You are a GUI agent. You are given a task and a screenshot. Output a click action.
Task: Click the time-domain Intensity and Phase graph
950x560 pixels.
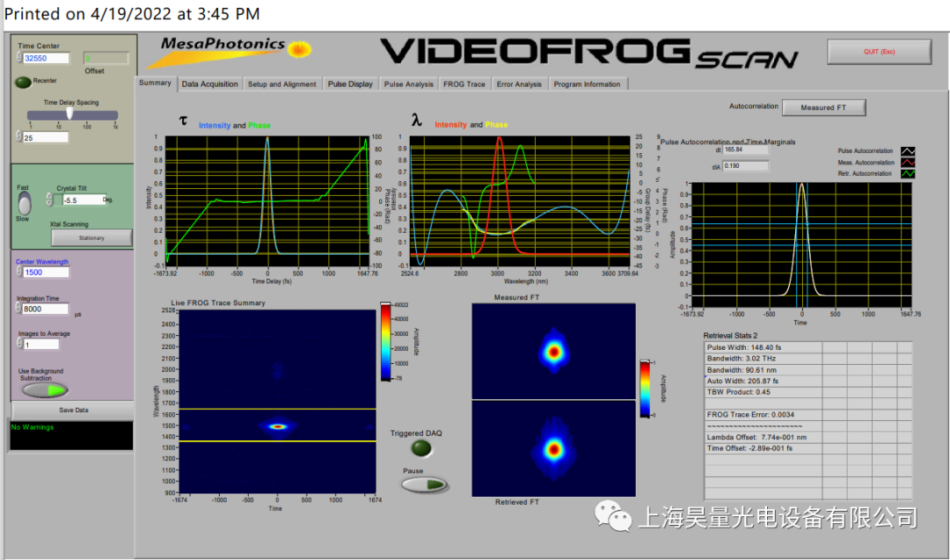(267, 200)
